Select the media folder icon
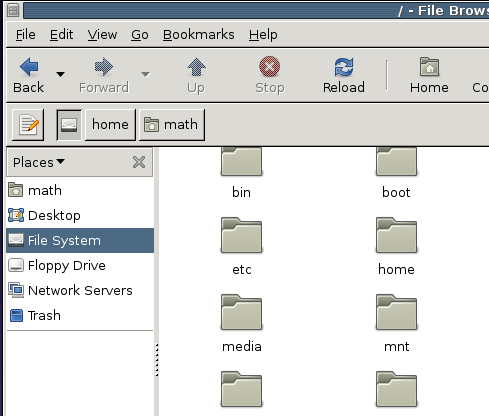 tap(242, 312)
